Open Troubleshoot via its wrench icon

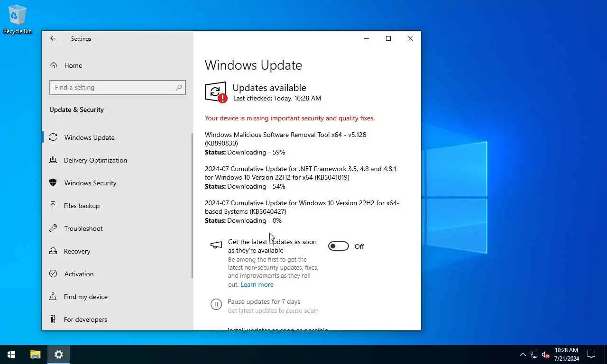click(53, 228)
